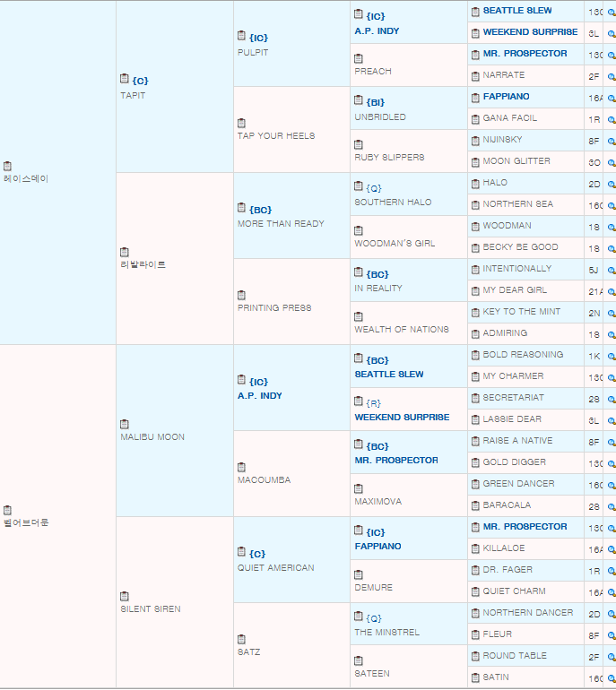
Task: Click the clipboard icon above PREACH
Action: point(359,58)
